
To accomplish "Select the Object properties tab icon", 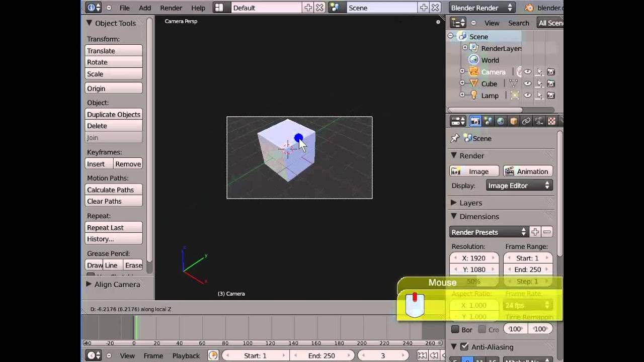I will pyautogui.click(x=514, y=121).
